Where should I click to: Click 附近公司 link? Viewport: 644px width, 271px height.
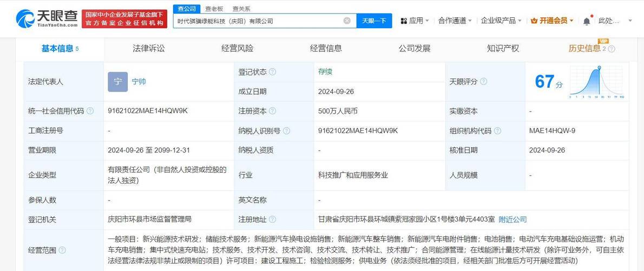tap(512, 220)
